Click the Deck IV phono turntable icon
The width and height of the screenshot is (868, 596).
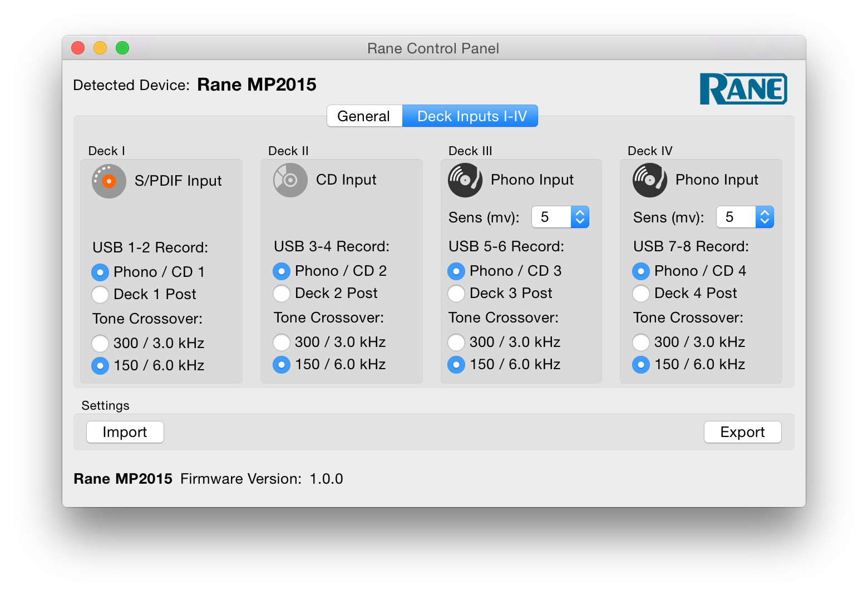click(x=649, y=180)
